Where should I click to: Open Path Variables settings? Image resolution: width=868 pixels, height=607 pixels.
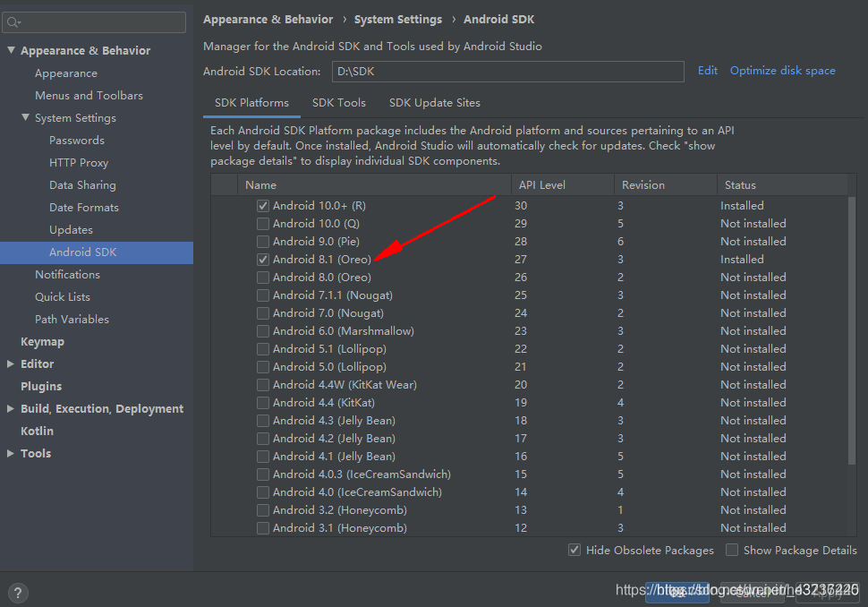72,320
